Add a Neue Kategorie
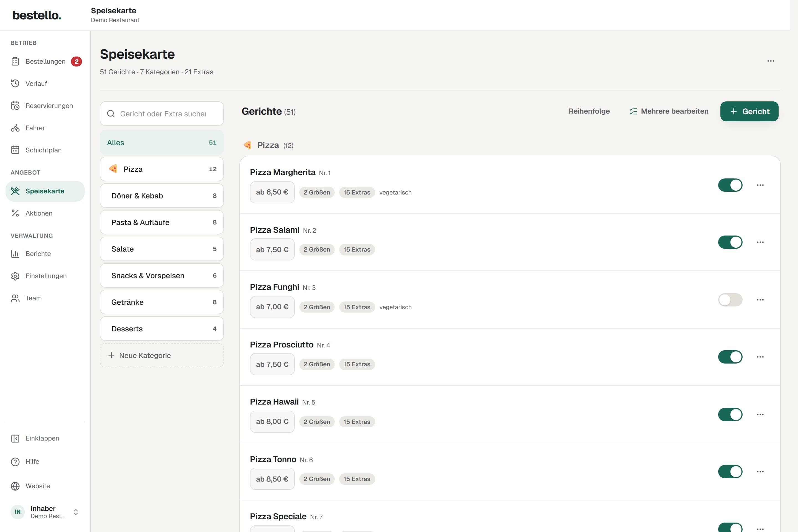 click(x=162, y=355)
